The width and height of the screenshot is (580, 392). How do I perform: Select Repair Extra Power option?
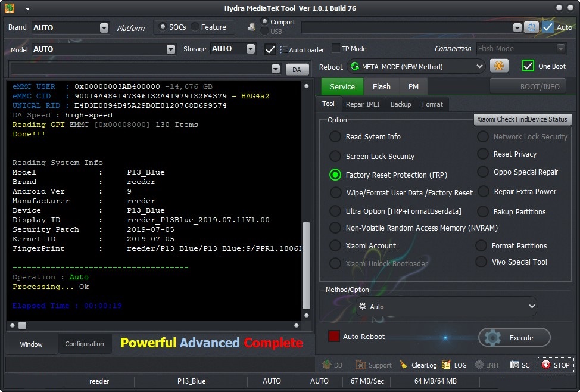pos(484,191)
